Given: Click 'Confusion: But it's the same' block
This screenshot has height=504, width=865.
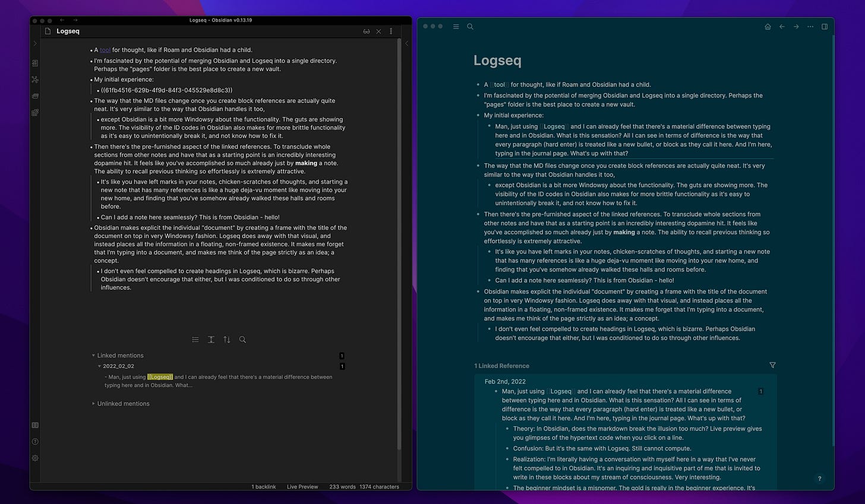Looking at the screenshot, I should [x=602, y=448].
